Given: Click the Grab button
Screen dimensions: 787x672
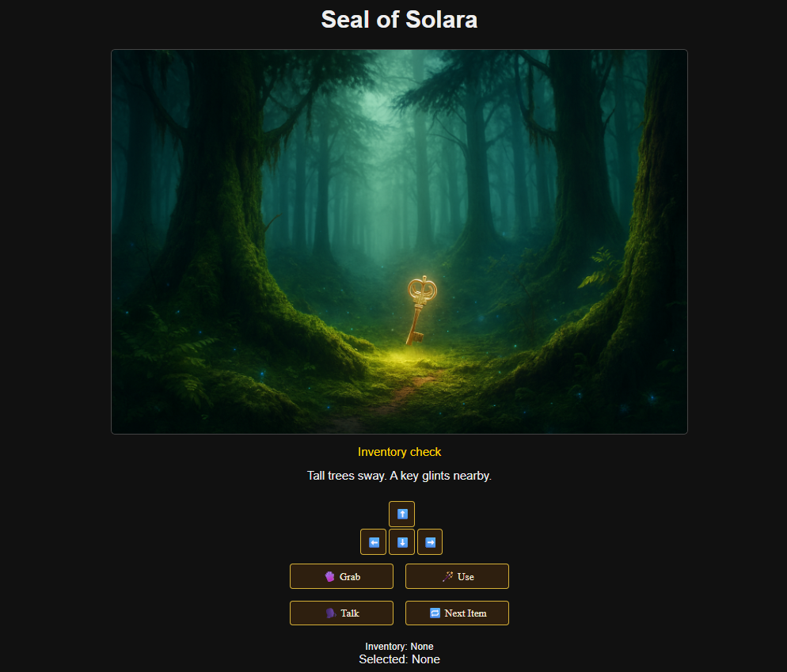Looking at the screenshot, I should pos(341,576).
